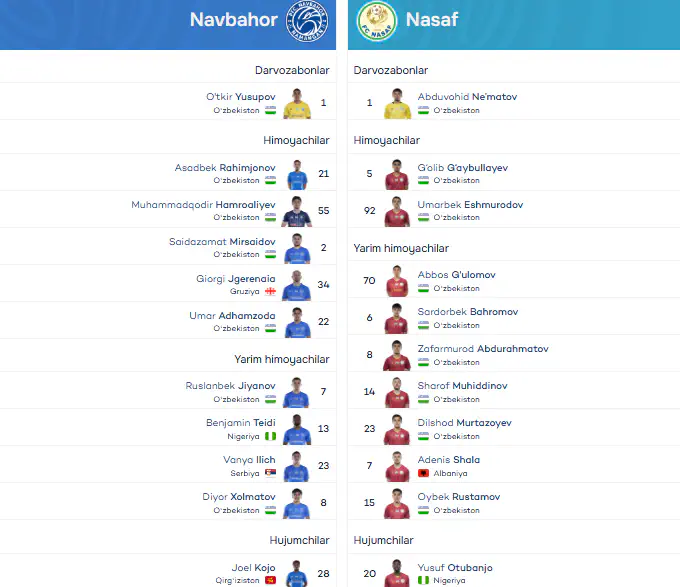Click Zafarmurod Abdurahmatov's name
The height and width of the screenshot is (587, 680).
tap(483, 349)
